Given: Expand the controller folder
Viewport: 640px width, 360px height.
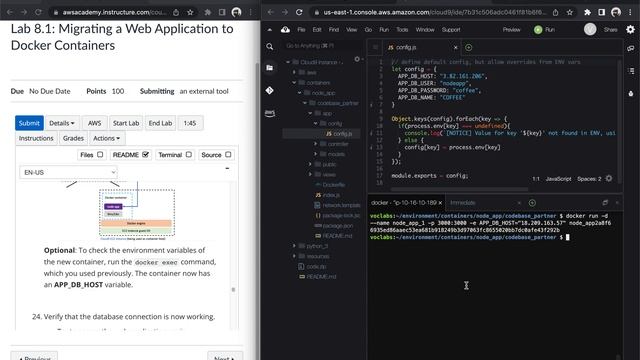Looking at the screenshot, I should [316, 144].
